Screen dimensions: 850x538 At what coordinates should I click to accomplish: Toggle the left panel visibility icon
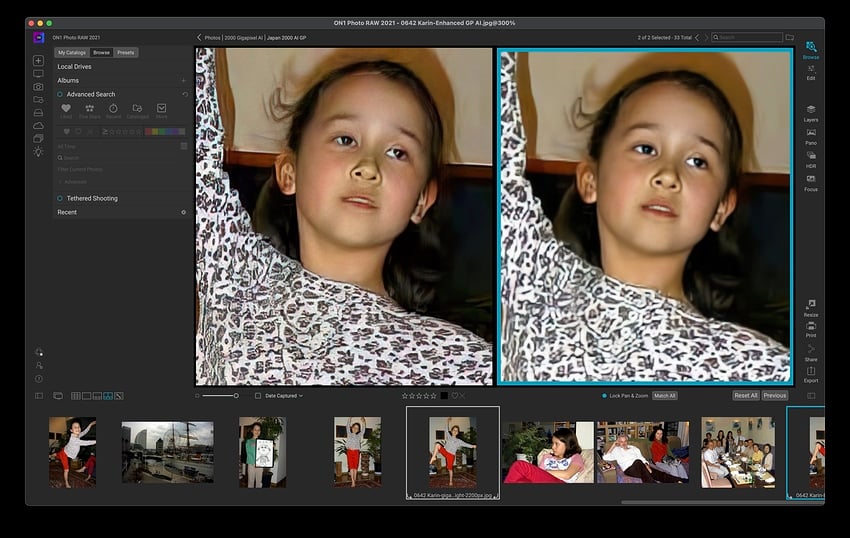tap(39, 396)
